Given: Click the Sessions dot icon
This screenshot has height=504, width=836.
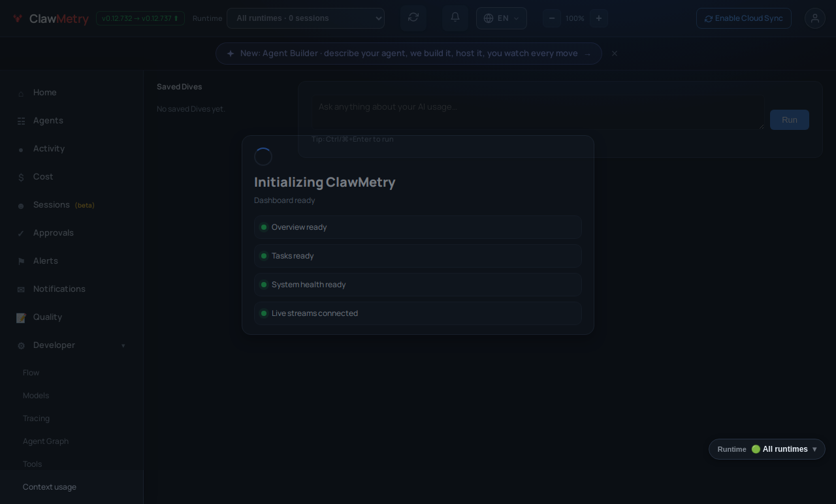Looking at the screenshot, I should 21,206.
